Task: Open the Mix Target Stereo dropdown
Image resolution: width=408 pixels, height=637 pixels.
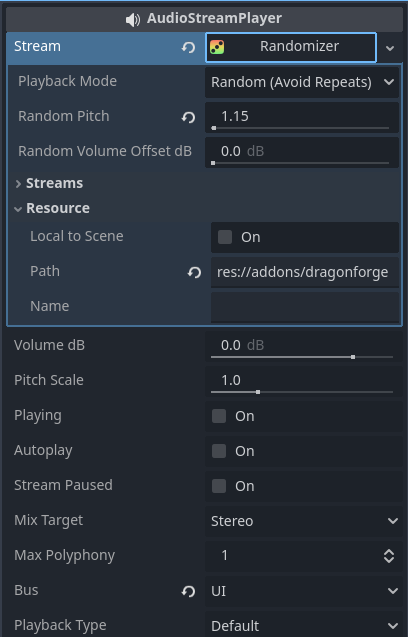Action: coord(302,521)
